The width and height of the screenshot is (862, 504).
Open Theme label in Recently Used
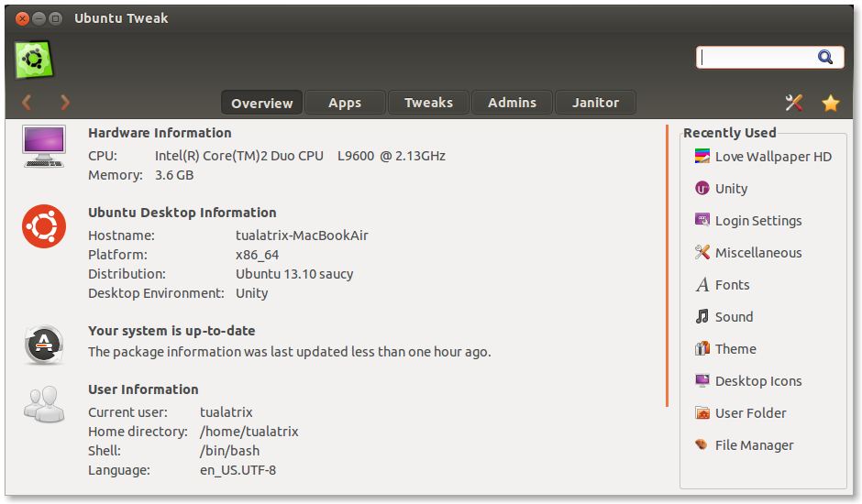coord(735,349)
